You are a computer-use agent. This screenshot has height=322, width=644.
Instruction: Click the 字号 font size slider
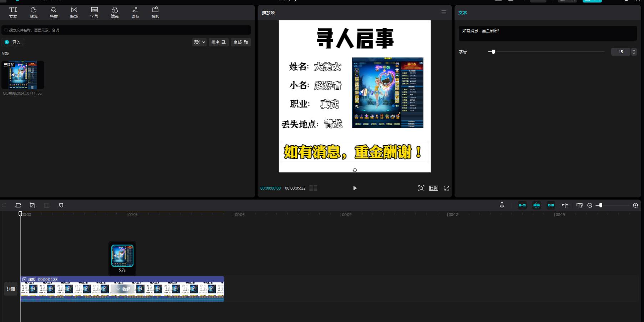pyautogui.click(x=546, y=52)
